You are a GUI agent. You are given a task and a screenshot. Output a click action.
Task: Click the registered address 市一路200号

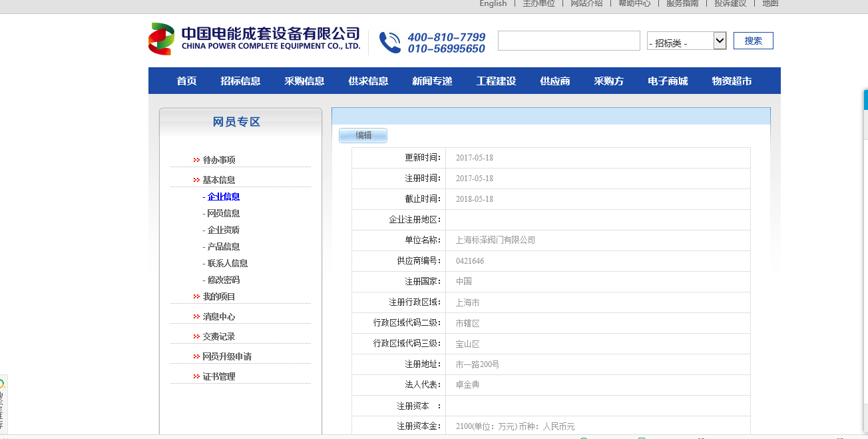point(477,364)
